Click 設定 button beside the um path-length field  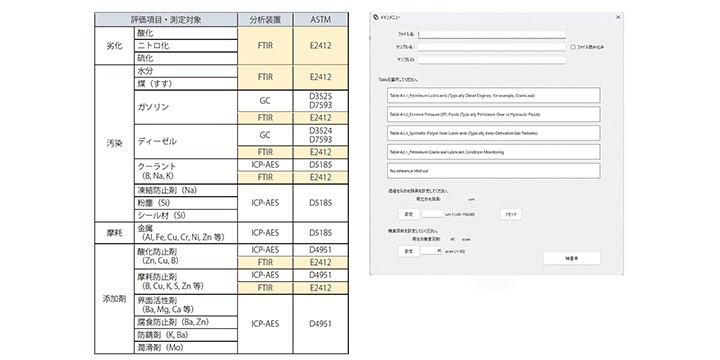409,214
